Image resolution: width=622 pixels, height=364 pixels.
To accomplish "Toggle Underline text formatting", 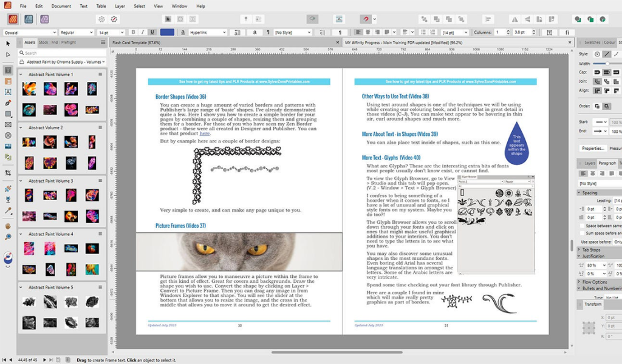I will pyautogui.click(x=152, y=33).
